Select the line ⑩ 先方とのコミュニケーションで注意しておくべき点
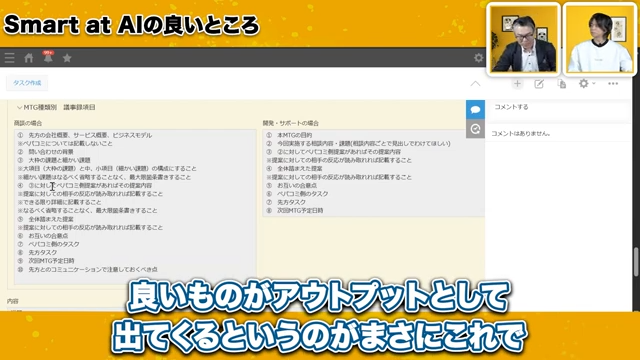 (x=87, y=269)
